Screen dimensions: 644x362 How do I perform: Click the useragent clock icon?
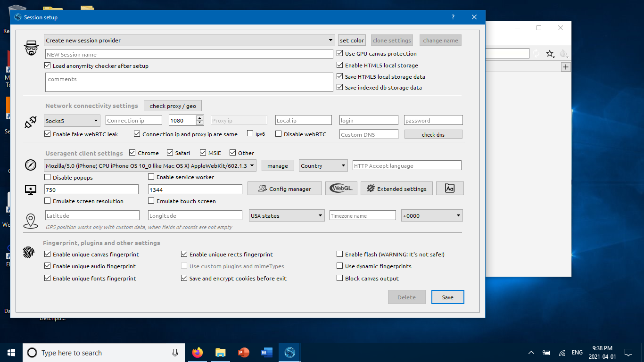[30, 165]
